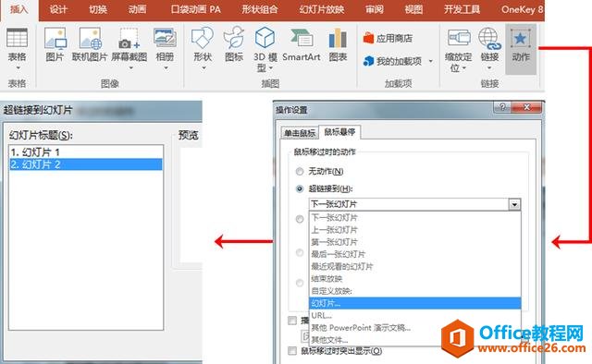Expand the 表格 dropdown arrow
This screenshot has width=592, height=364.
pos(18,68)
